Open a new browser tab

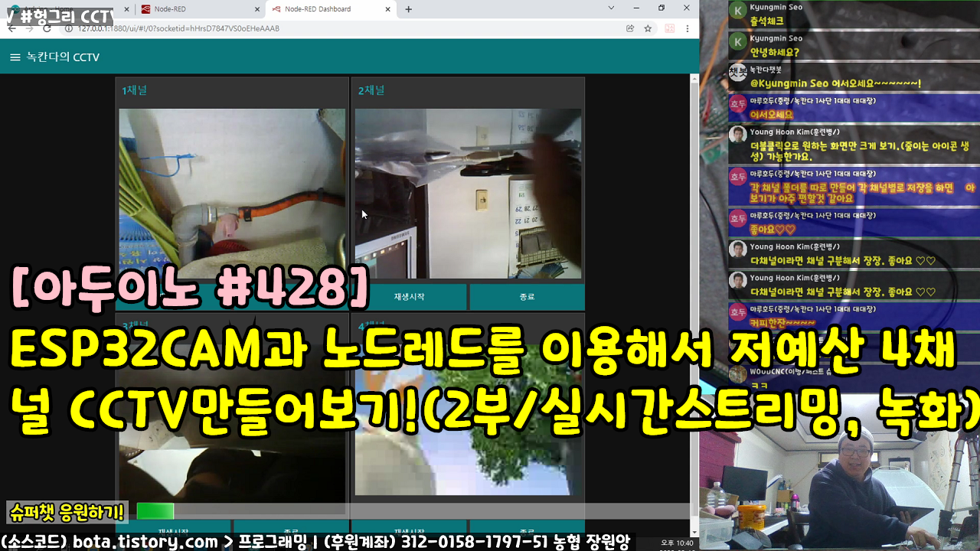click(409, 9)
